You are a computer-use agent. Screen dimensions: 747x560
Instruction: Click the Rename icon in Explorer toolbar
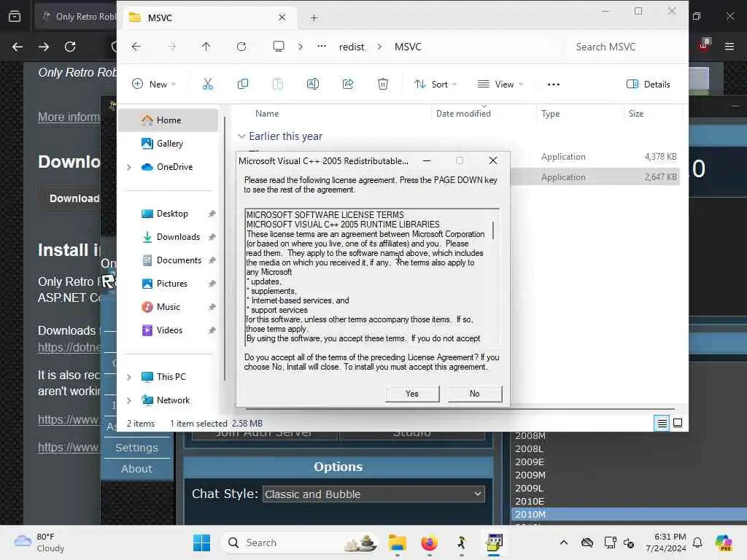(312, 85)
